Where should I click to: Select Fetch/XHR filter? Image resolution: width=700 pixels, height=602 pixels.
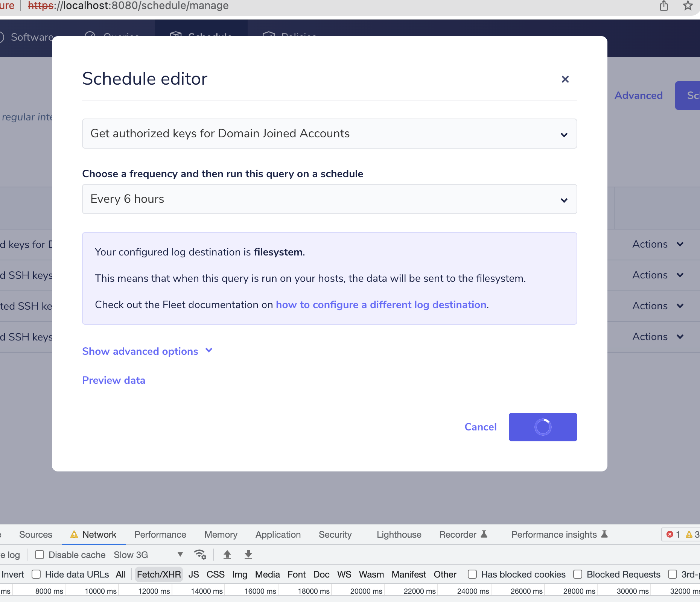tap(159, 575)
